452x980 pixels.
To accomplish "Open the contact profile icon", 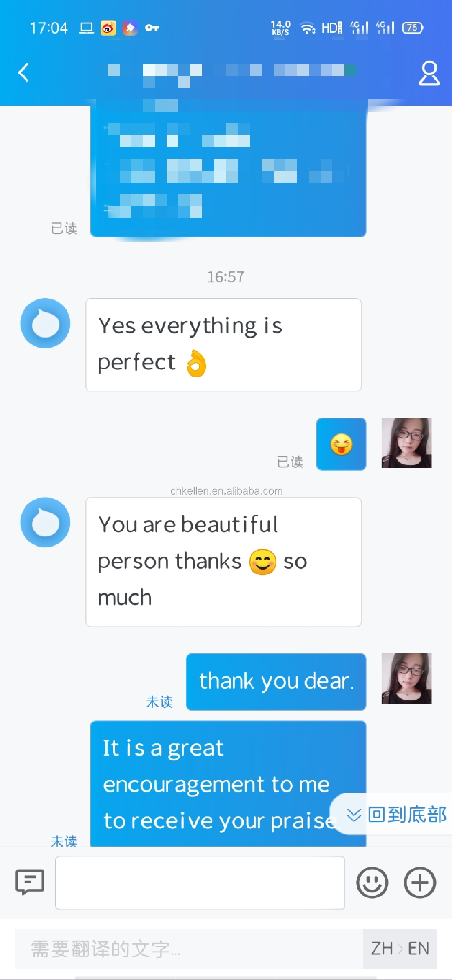I will pyautogui.click(x=429, y=73).
